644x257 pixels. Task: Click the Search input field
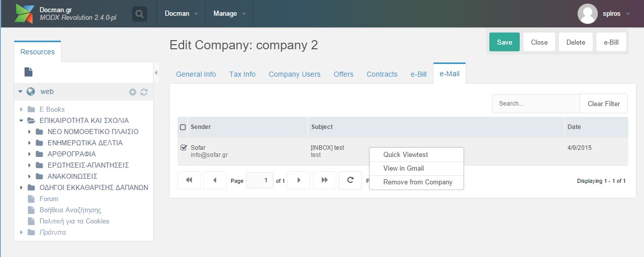(536, 104)
